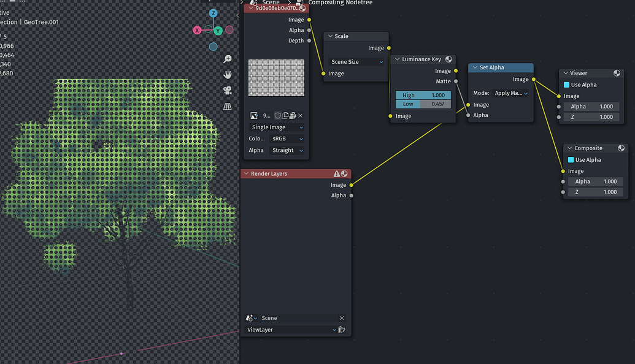Viewport: 635px width, 364px height.
Task: Clear the Scene field with X
Action: coord(342,318)
